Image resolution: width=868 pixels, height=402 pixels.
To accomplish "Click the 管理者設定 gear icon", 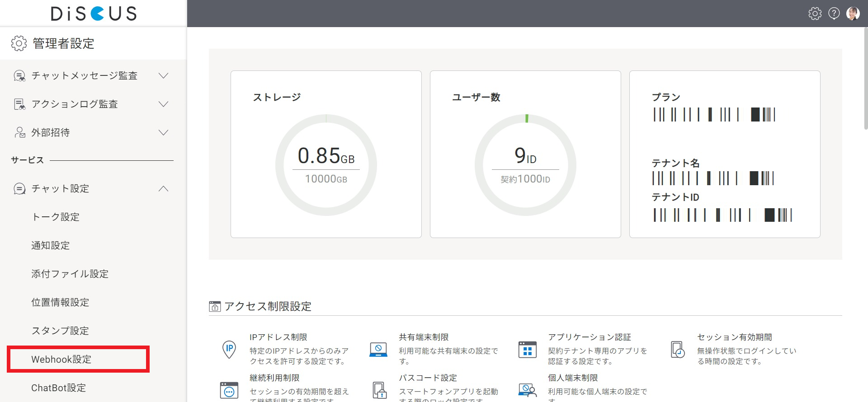I will [19, 43].
